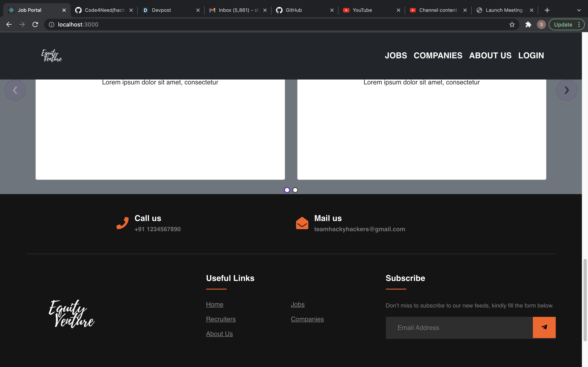
Task: Click the Equity Venture header logo
Action: (x=52, y=56)
